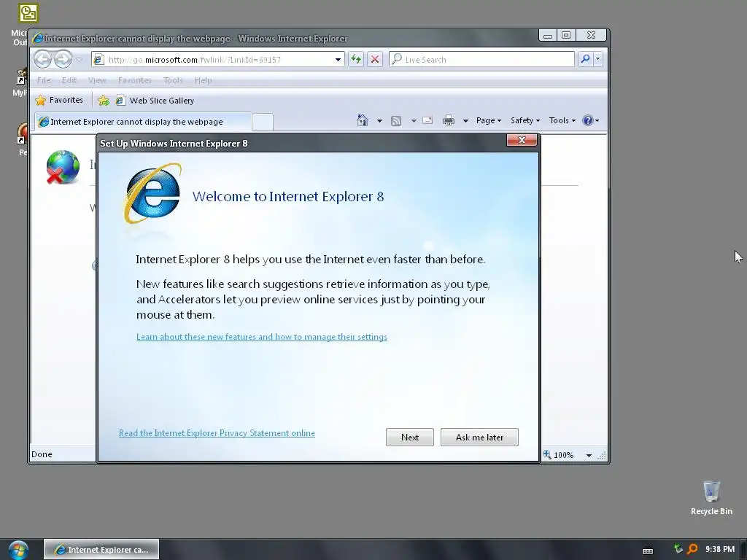Open the File menu
Viewport: 747px width, 560px height.
click(44, 80)
